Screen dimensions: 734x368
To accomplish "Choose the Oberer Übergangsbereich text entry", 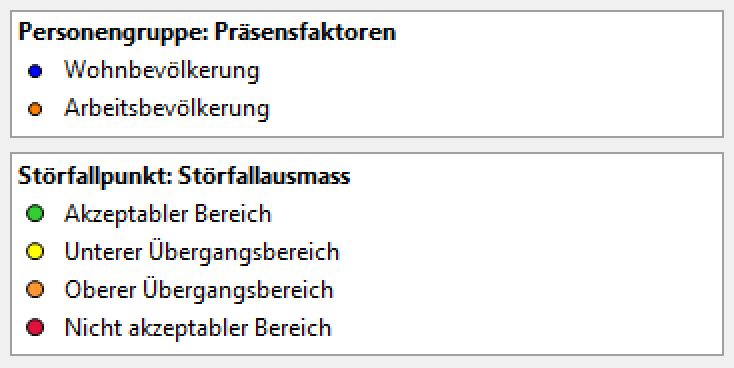I will click(x=199, y=289).
